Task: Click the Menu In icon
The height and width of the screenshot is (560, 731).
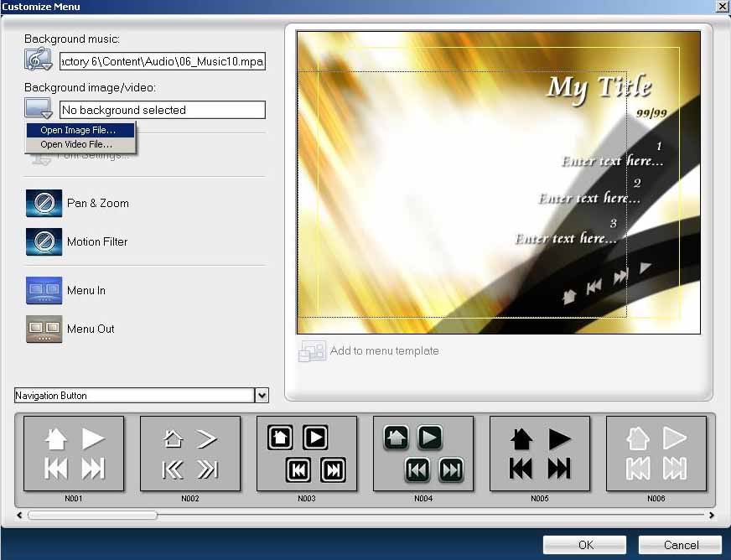Action: [44, 290]
